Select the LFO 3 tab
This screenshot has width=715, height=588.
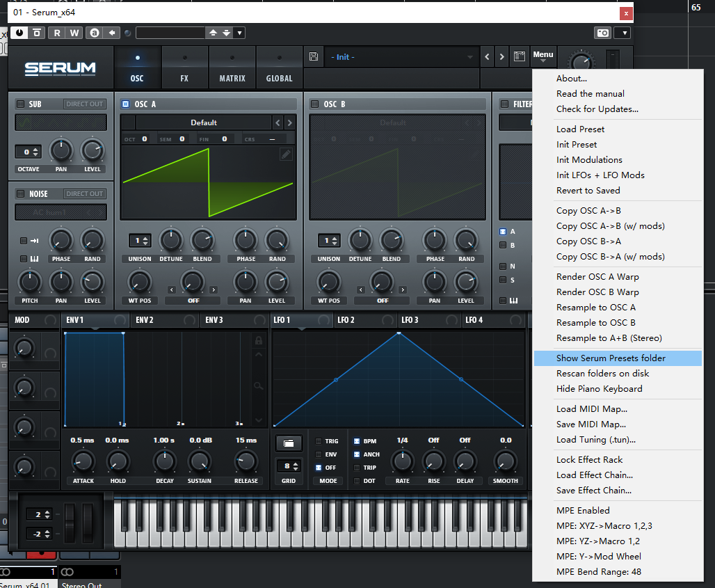click(430, 320)
